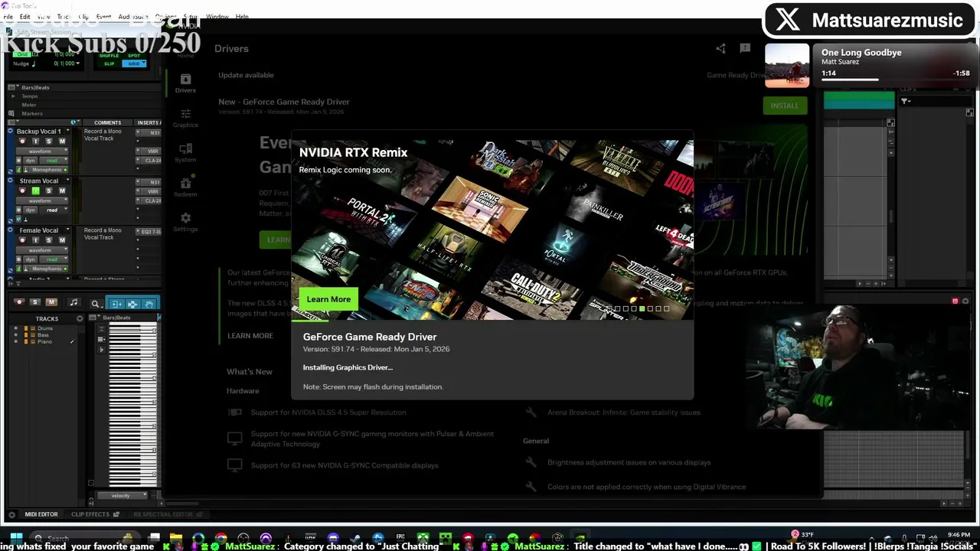
Task: Click feedback icon beside share in NVIDIA header
Action: coord(745,48)
